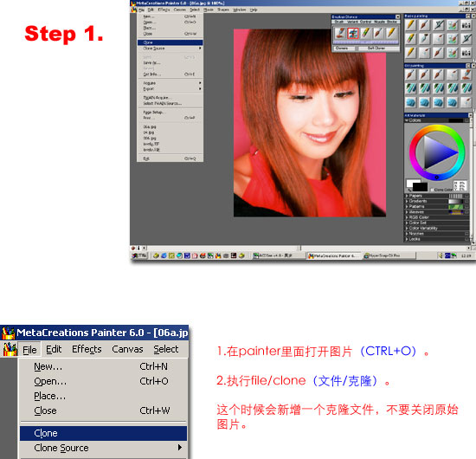
Task: Switch to MetaCreations Painter taskbar button
Action: 333,255
